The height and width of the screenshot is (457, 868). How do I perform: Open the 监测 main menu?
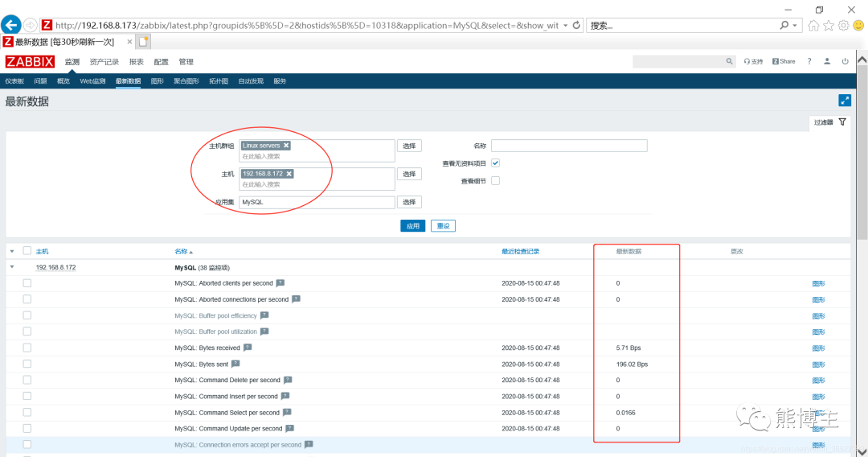pos(72,61)
